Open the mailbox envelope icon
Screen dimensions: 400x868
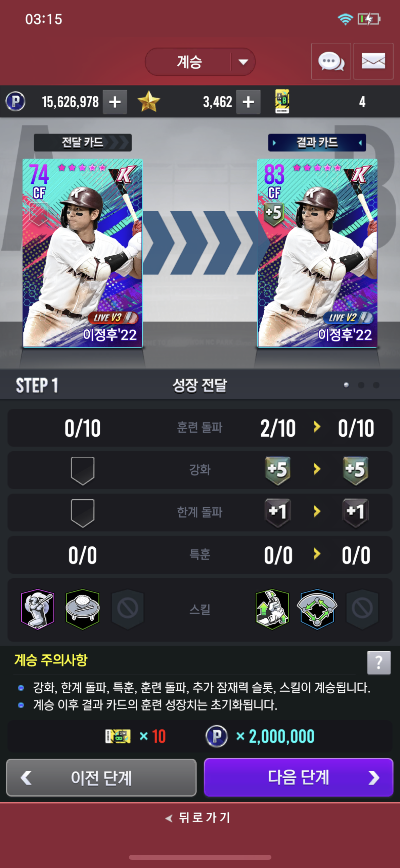point(373,61)
